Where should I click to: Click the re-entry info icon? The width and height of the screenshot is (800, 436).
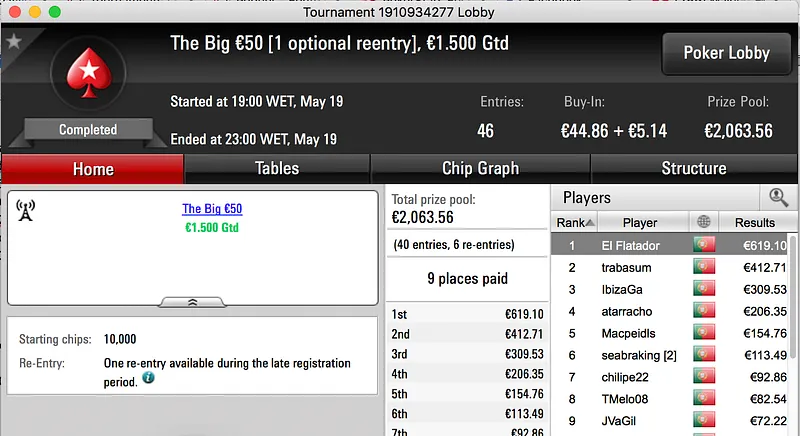coord(149,379)
